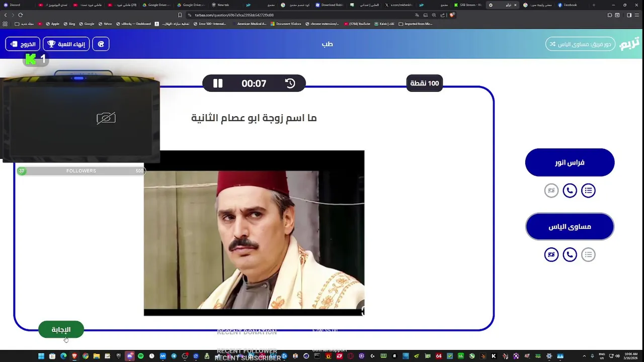Image resolution: width=644 pixels, height=362 pixels.
Task: Open the Imported from Mic... bookmarks folder
Action: (415, 24)
